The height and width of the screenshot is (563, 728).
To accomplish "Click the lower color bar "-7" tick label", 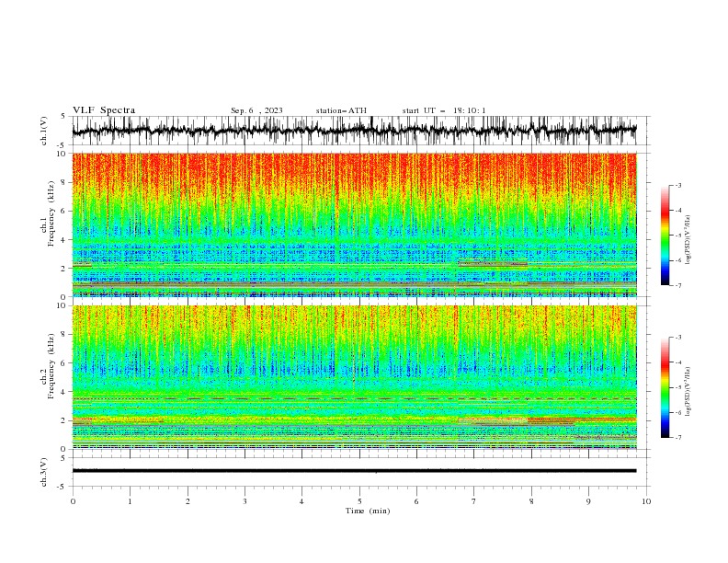I will point(678,437).
